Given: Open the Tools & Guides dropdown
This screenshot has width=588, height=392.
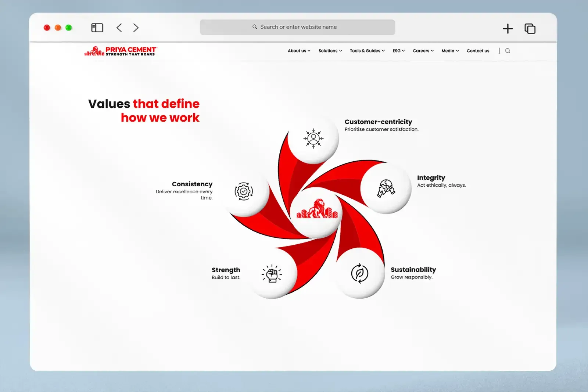Looking at the screenshot, I should (x=367, y=51).
